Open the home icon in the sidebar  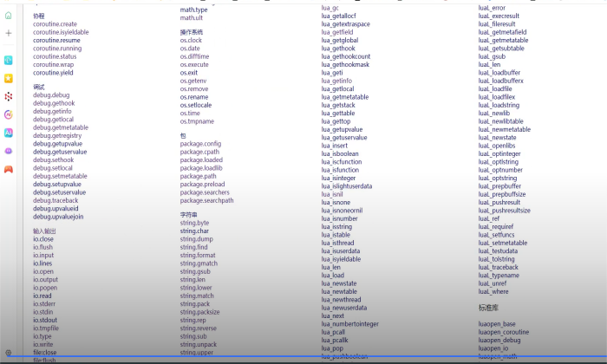point(8,16)
